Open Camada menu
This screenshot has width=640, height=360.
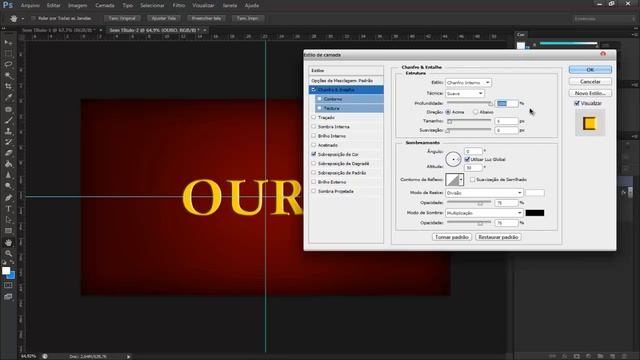tap(105, 5)
